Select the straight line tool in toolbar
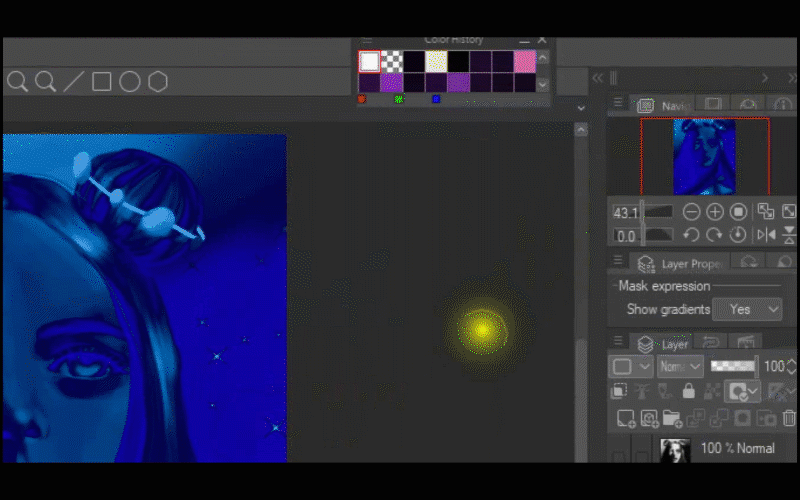800x500 pixels. [x=73, y=81]
